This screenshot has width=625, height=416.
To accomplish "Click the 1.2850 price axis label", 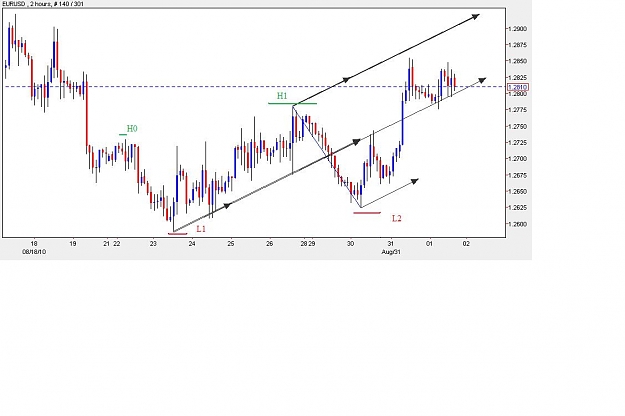I will 518,61.
